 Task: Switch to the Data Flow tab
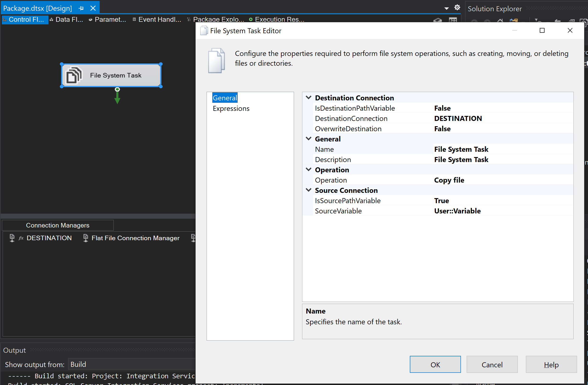point(66,19)
